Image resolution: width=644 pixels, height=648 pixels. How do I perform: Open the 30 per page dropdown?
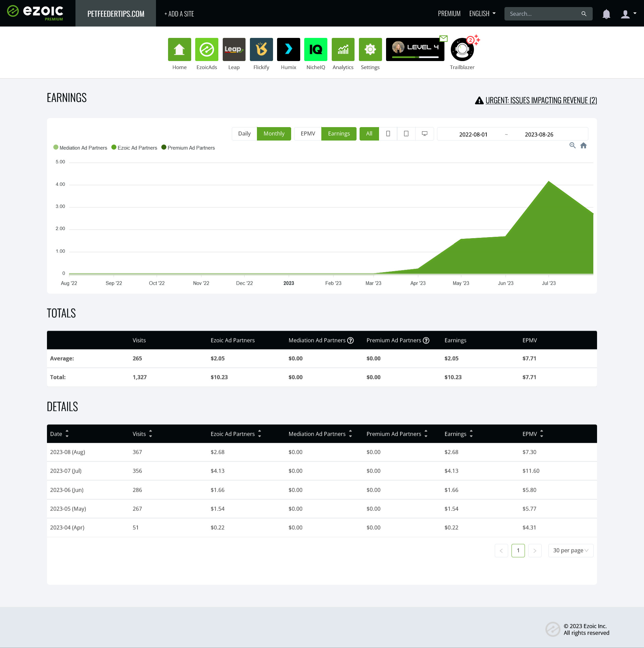click(571, 551)
